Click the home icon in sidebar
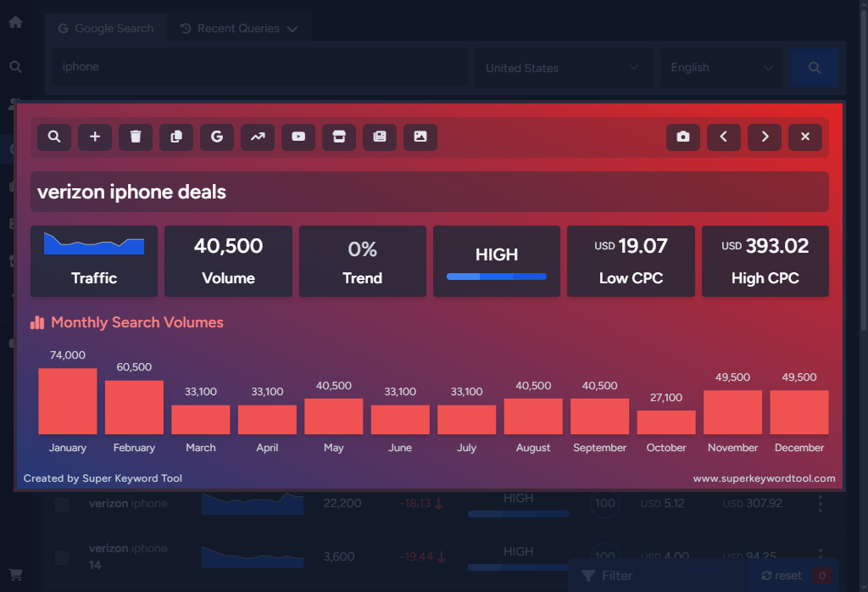868x592 pixels. point(15,22)
